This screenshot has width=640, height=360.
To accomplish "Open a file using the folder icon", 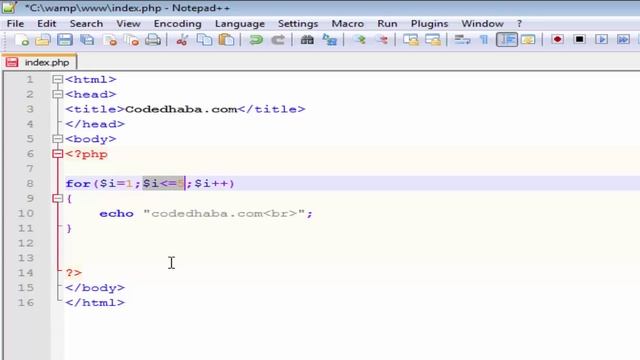I will point(43,40).
